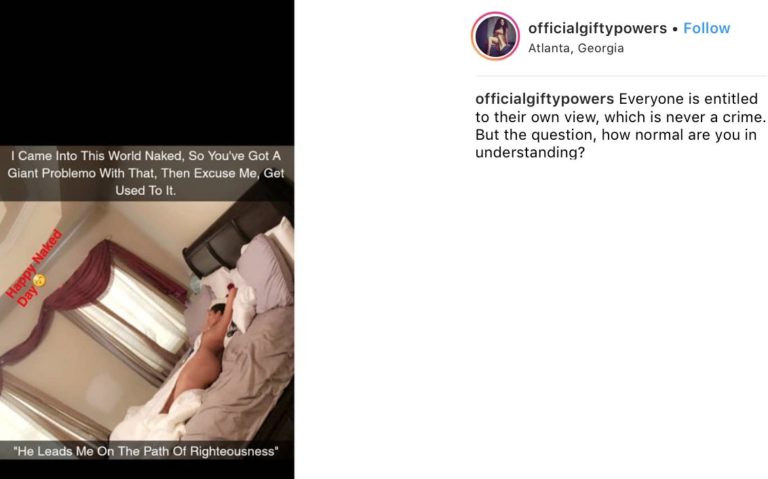
Task: Click the 'Path Of Righteousness' overlay caption
Action: [x=146, y=451]
